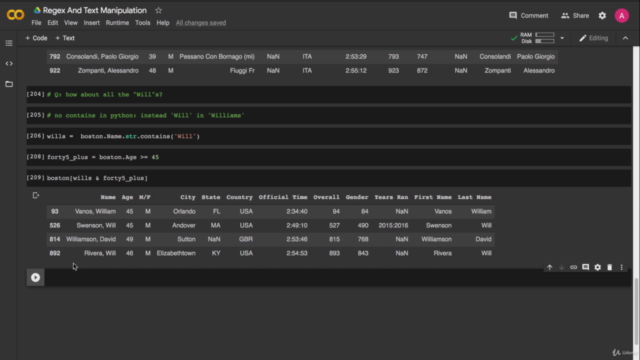Click the 'Rivera, Will' name cell
The image size is (640, 360).
tap(100, 253)
